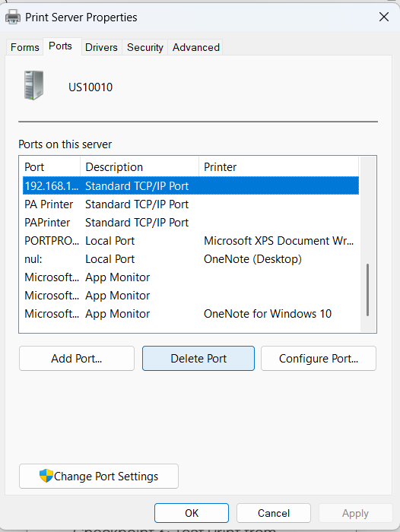The height and width of the screenshot is (532, 400).
Task: Click the printer icon in the title bar
Action: (13, 17)
